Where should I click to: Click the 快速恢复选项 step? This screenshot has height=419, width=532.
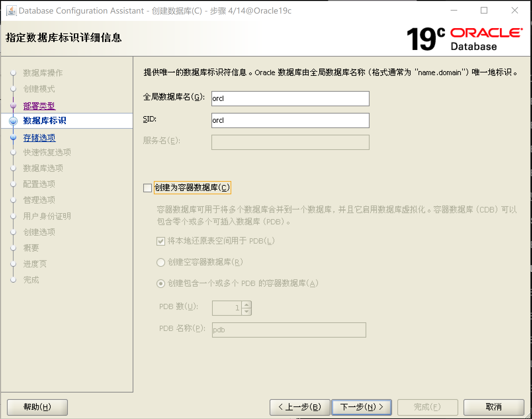[47, 152]
